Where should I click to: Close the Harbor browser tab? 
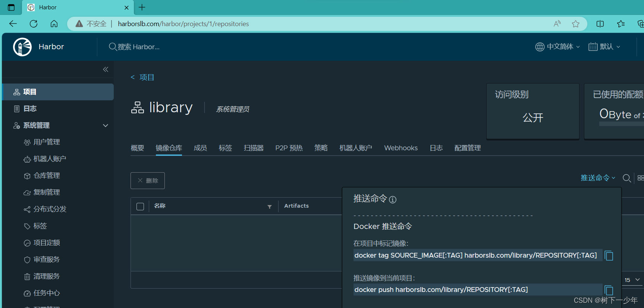pyautogui.click(x=126, y=7)
